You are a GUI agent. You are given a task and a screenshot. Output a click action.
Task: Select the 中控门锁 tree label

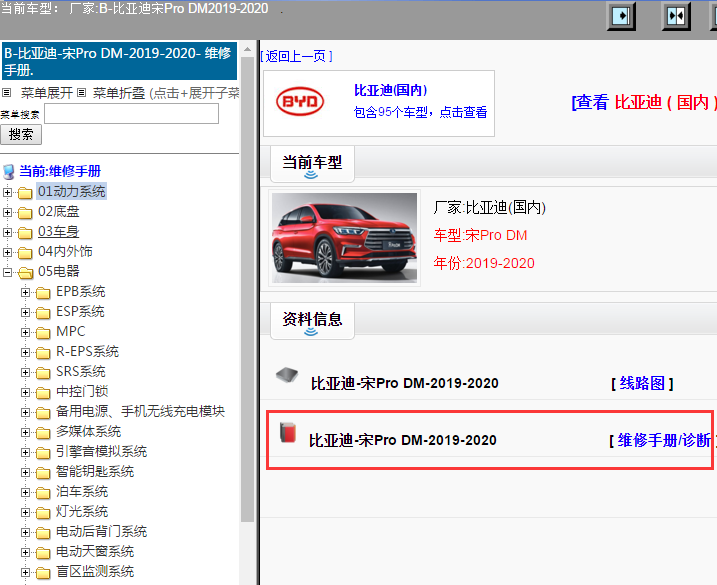(82, 392)
